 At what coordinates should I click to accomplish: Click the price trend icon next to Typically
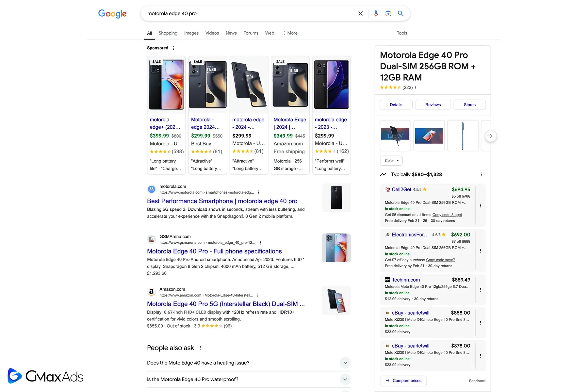(383, 174)
